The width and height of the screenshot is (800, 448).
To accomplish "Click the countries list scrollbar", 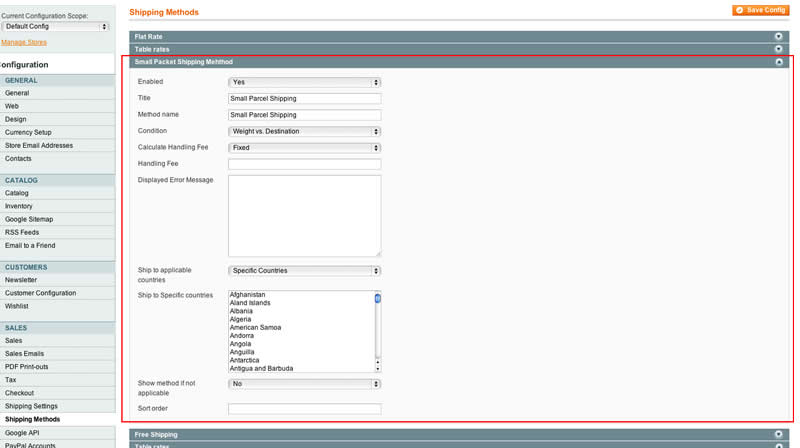I will point(377,330).
